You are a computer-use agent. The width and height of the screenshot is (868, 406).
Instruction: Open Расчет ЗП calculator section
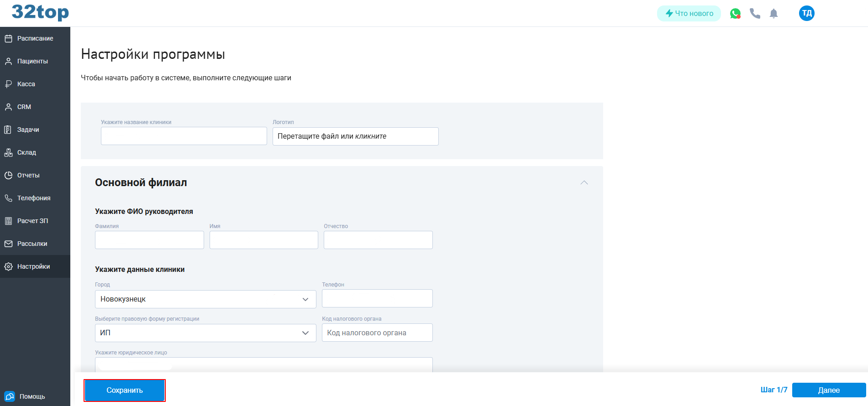coord(32,221)
